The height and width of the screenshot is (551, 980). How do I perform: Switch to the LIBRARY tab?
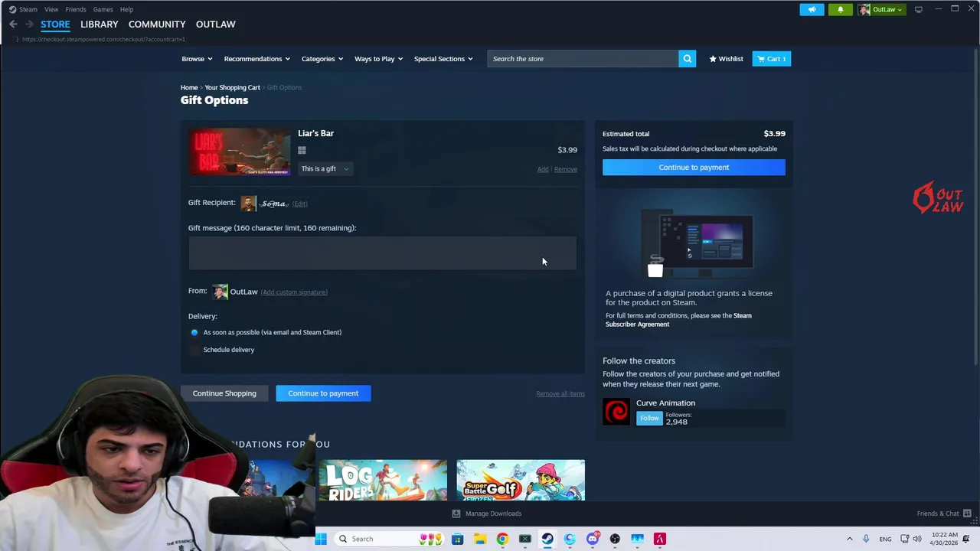pyautogui.click(x=100, y=24)
